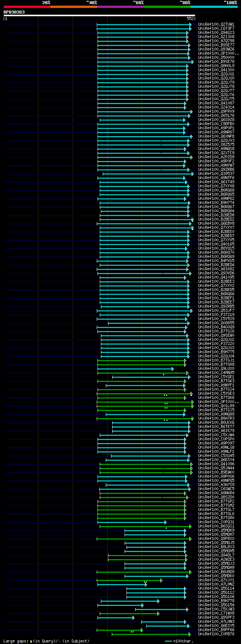Click the cyan ~100% identity legend segment
The width and height of the screenshot is (241, 644).
tap(214, 6)
